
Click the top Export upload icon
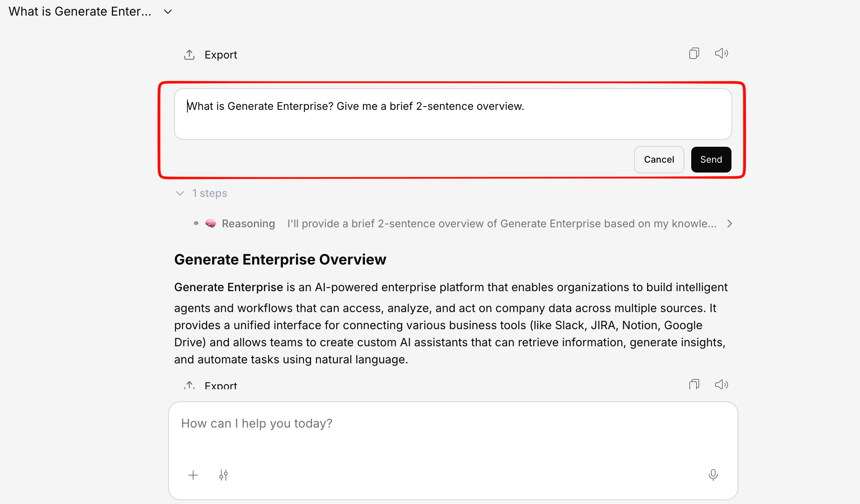[x=189, y=55]
